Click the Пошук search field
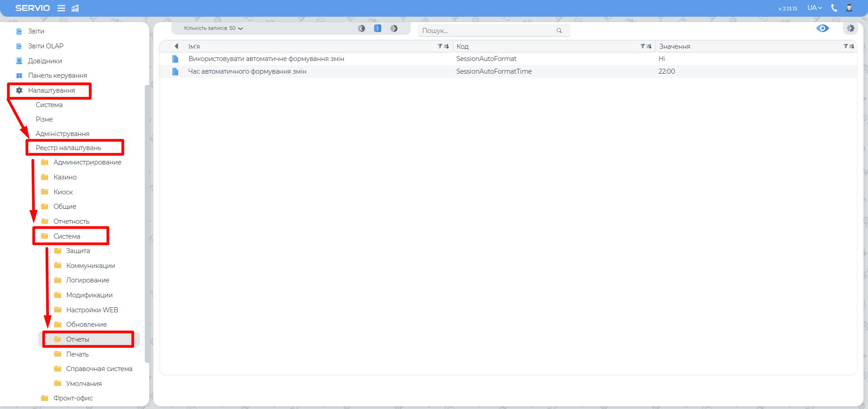This screenshot has width=868, height=409. 486,31
